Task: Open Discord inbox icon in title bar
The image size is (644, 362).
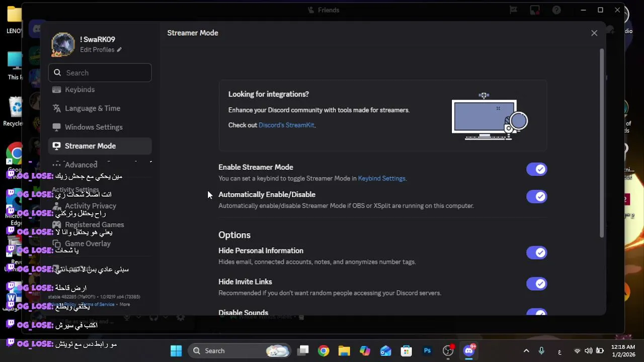Action: pyautogui.click(x=535, y=10)
